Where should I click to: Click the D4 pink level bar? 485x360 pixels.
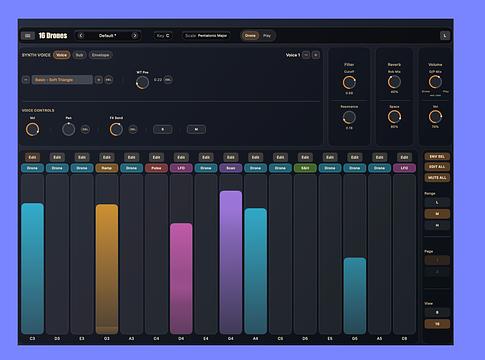pyautogui.click(x=181, y=278)
